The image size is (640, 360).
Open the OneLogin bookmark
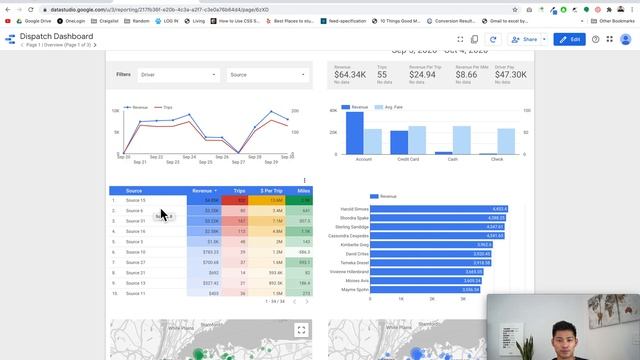pyautogui.click(x=71, y=21)
